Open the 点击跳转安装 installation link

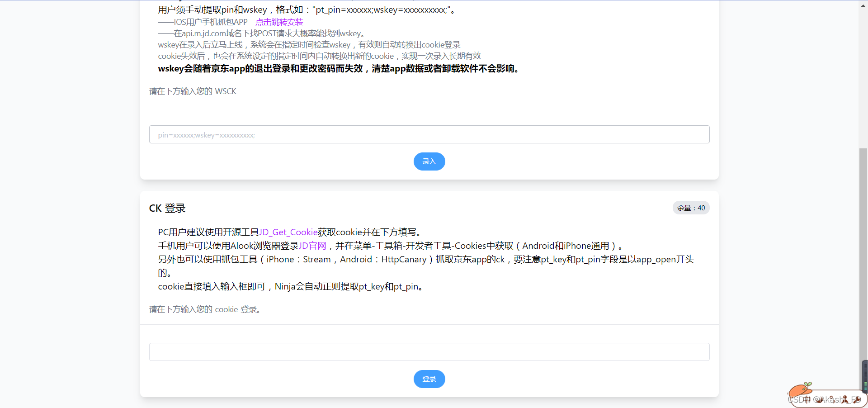coord(279,21)
